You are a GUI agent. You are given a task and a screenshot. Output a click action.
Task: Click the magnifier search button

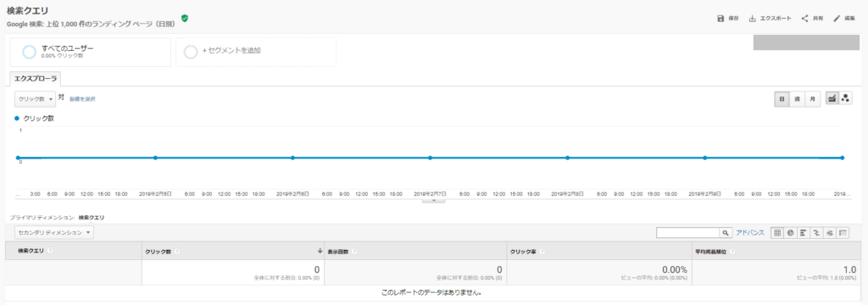[x=726, y=233]
